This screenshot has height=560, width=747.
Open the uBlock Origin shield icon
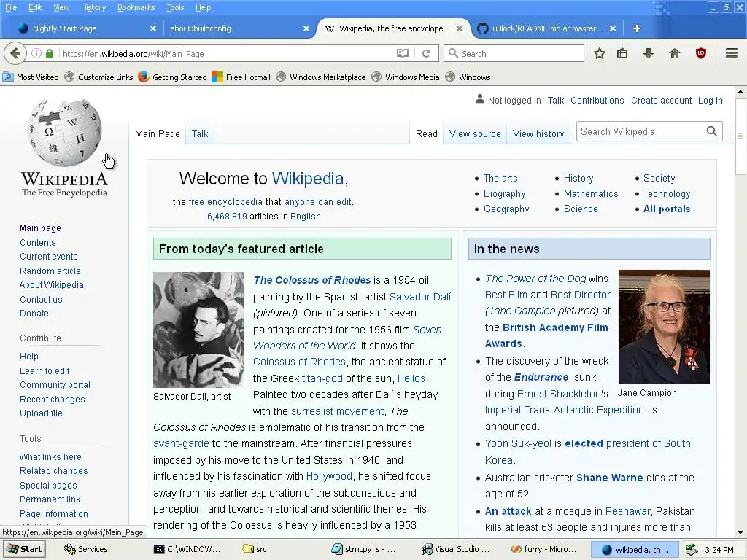(x=701, y=53)
